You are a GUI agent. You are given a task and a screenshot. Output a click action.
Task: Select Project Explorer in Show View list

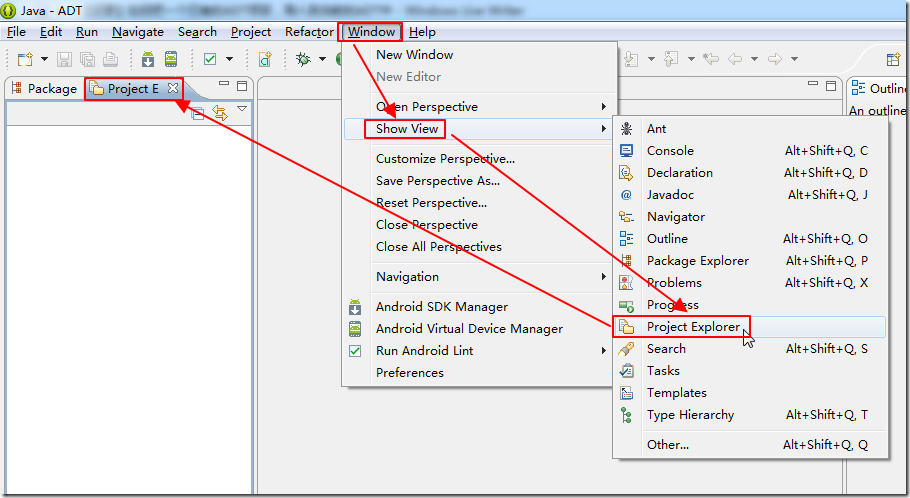pyautogui.click(x=750, y=327)
